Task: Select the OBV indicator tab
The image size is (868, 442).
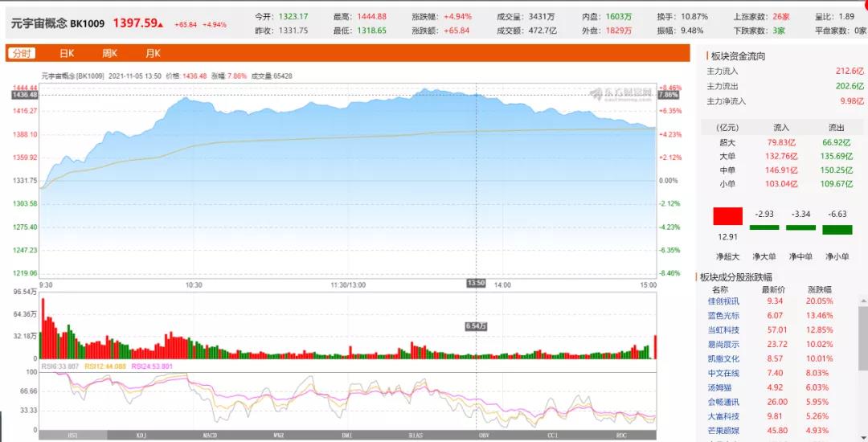Action: point(485,436)
